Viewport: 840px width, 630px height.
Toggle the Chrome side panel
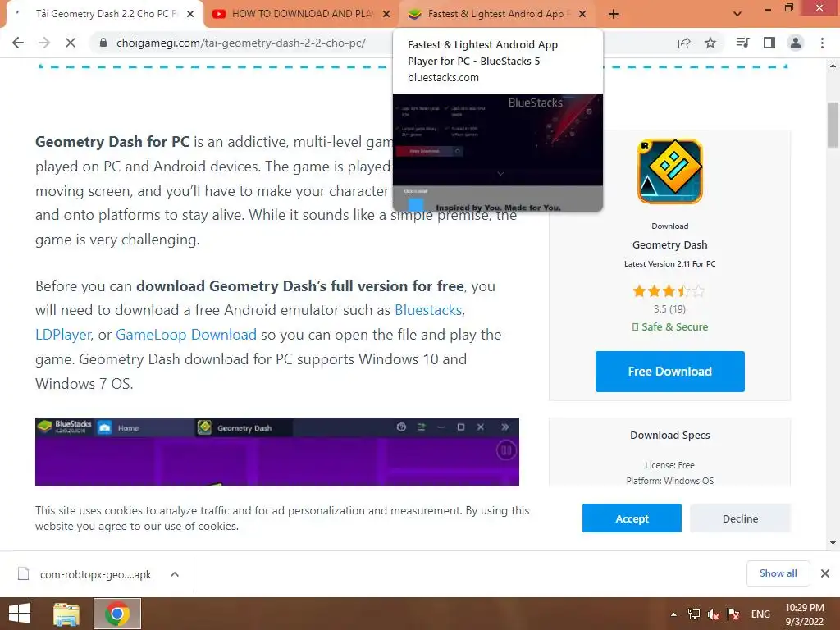pos(769,43)
